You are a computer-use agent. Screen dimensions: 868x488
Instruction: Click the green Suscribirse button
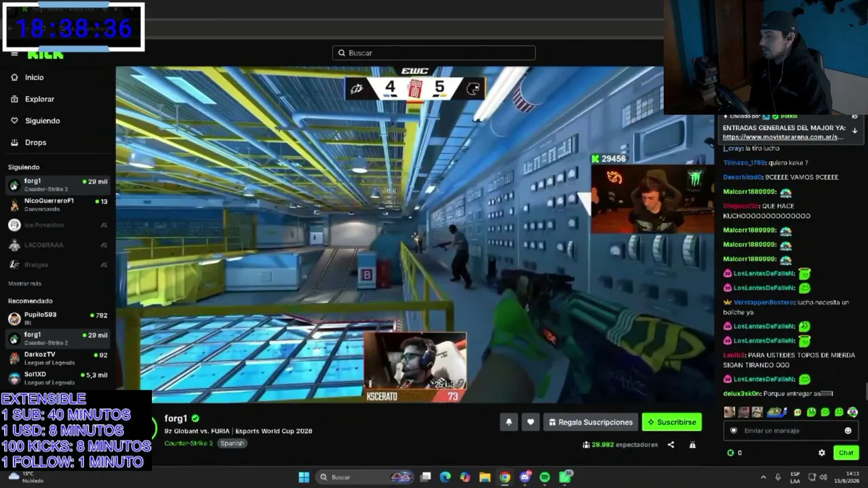pyautogui.click(x=671, y=422)
